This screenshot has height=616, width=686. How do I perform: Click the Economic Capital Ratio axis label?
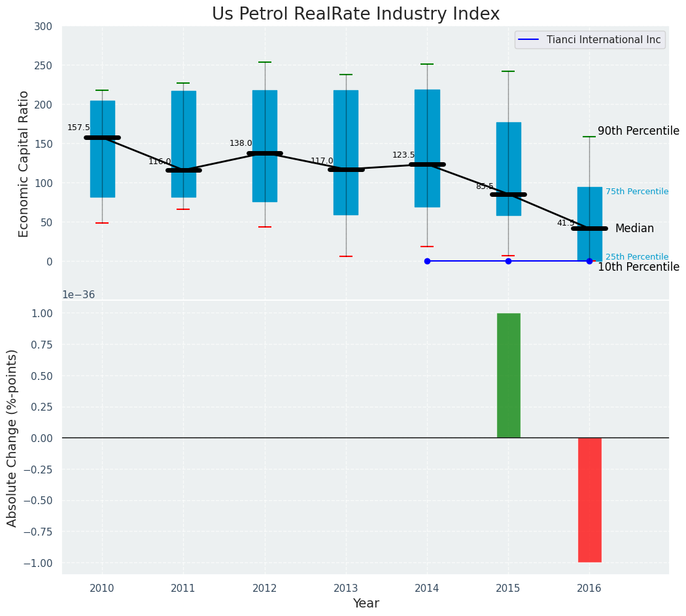pyautogui.click(x=24, y=163)
